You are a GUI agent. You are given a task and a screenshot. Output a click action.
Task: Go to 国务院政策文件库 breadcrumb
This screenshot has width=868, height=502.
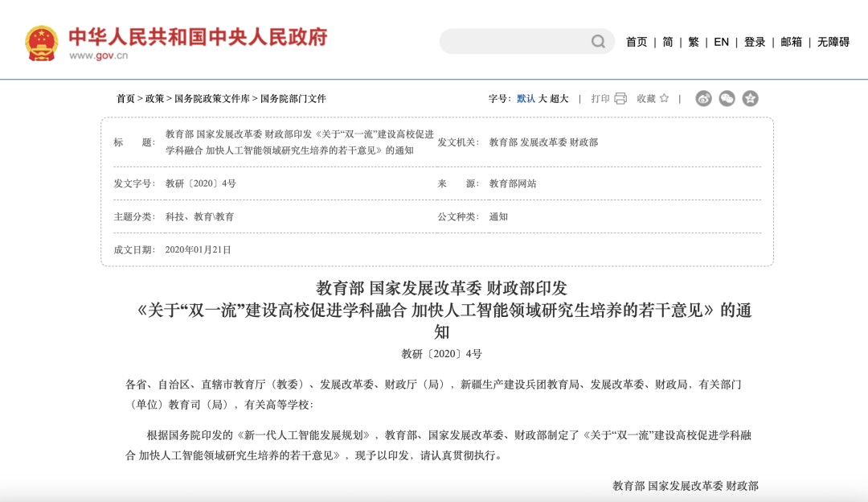click(212, 99)
